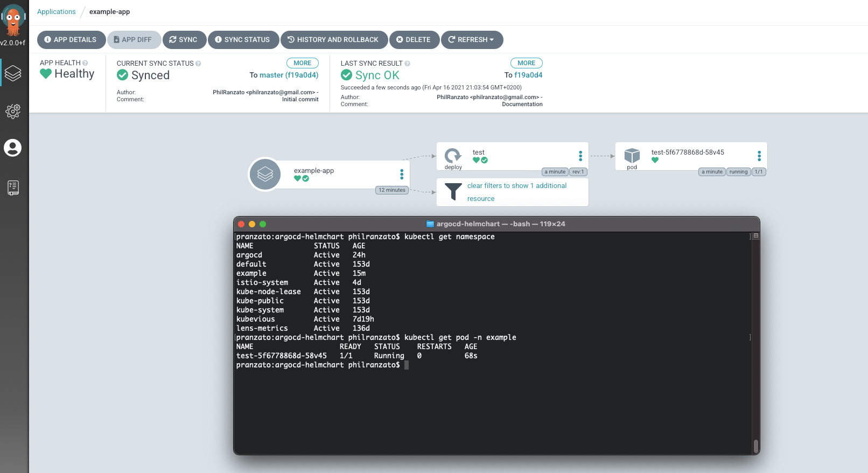868x473 pixels.
Task: Click the Synced check icon
Action: pos(123,75)
